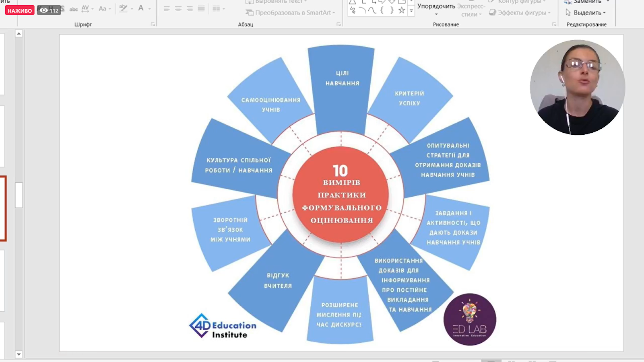
Task: Open the Шрифт dialog launcher
Action: [x=153, y=25]
